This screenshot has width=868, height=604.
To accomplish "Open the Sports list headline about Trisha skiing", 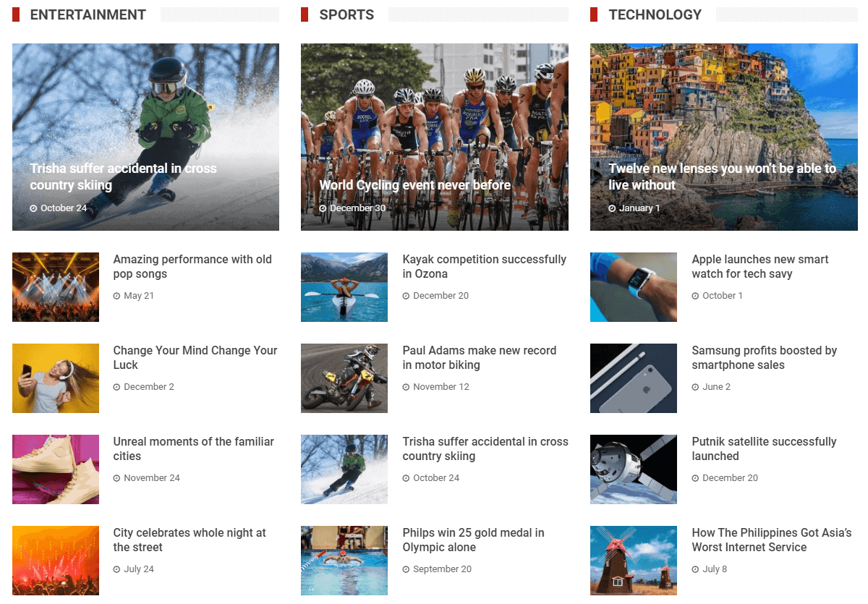I will pyautogui.click(x=485, y=449).
